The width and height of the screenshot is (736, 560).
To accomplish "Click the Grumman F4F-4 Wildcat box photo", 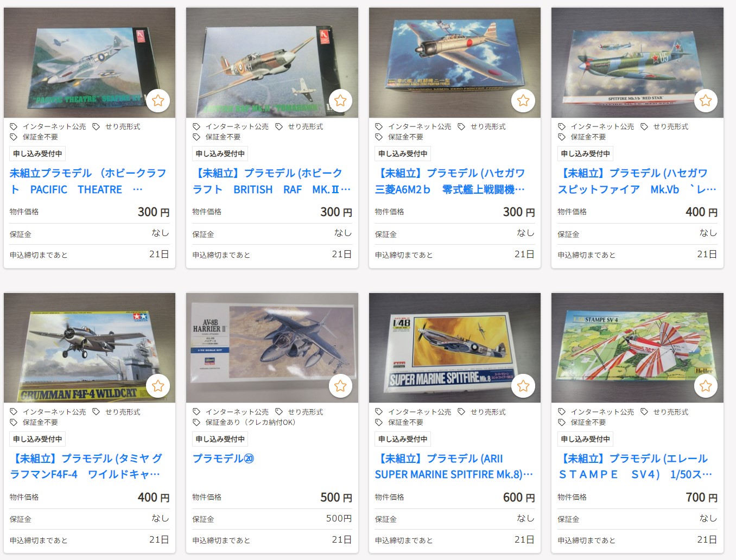I will [x=90, y=348].
